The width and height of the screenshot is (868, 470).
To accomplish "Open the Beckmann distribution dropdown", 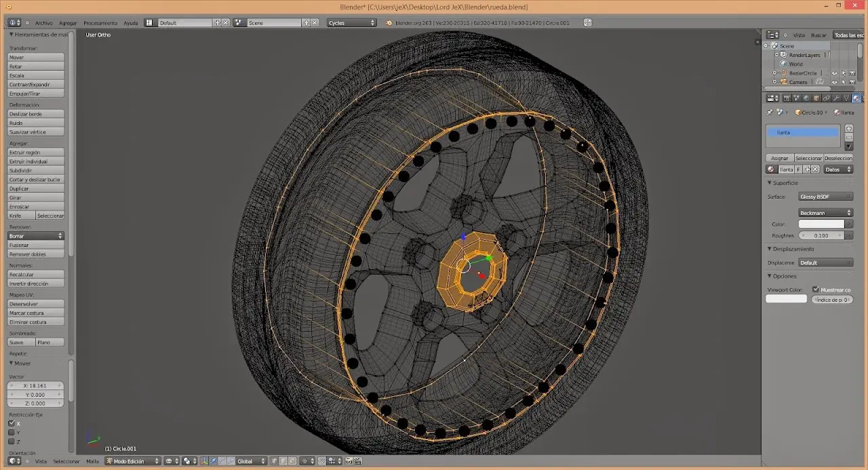I will coord(825,213).
